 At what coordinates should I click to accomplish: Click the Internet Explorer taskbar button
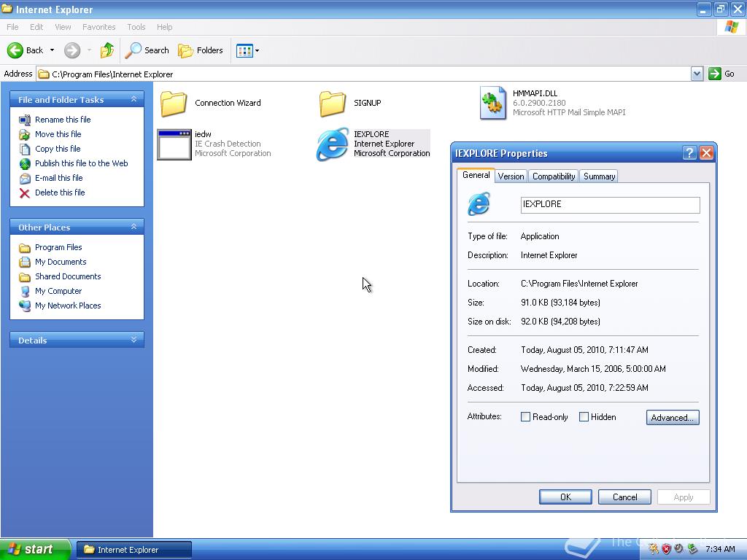click(134, 550)
